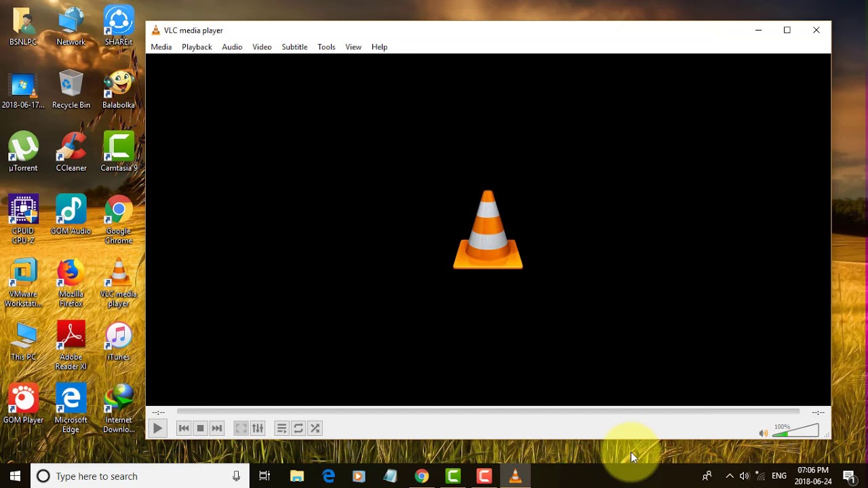The image size is (868, 488).
Task: Open red Camtasia recorder on taskbar
Action: point(484,476)
